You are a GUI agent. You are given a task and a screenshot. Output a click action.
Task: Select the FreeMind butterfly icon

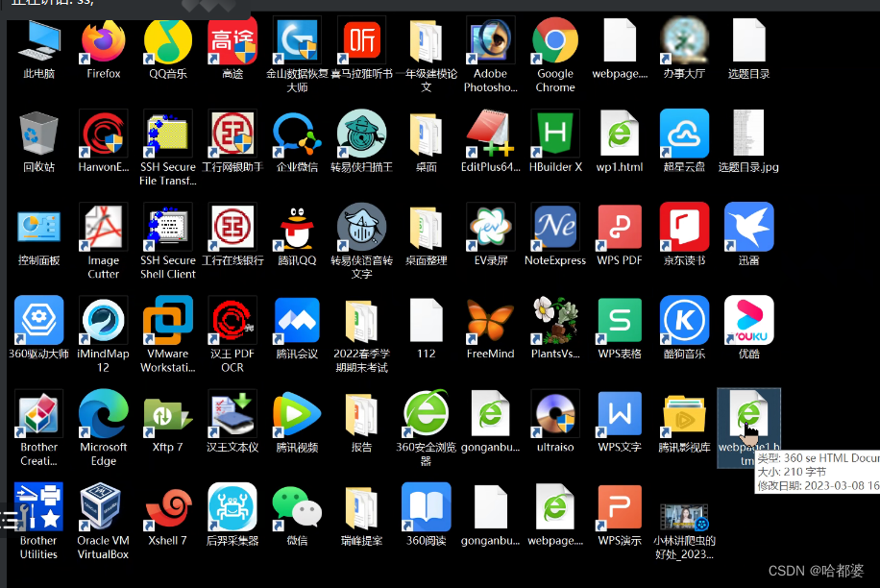pos(491,320)
